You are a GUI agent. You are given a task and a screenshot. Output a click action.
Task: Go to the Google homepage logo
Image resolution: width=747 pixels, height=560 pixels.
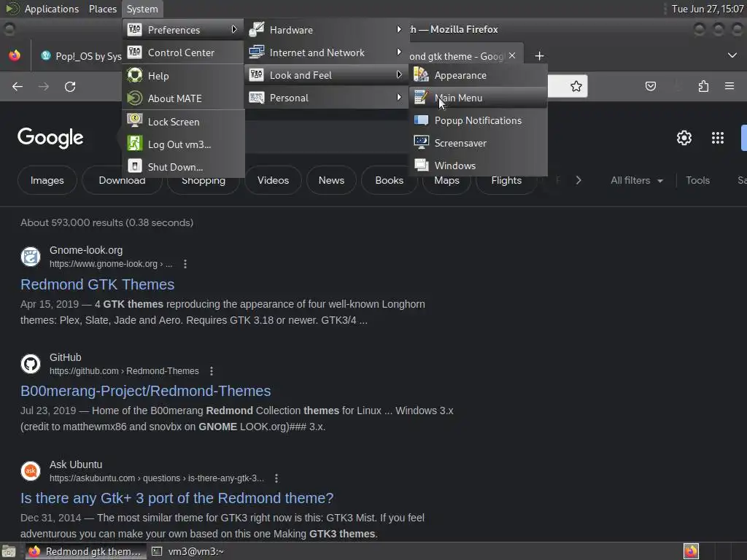click(50, 138)
